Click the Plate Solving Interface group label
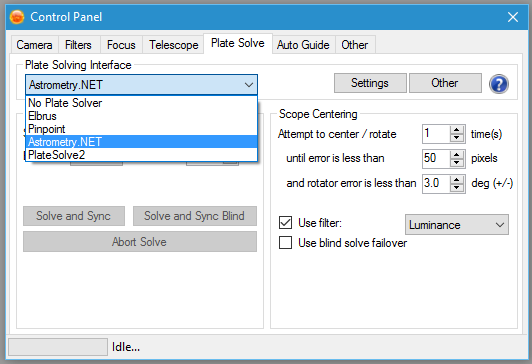The height and width of the screenshot is (364, 532). (78, 65)
